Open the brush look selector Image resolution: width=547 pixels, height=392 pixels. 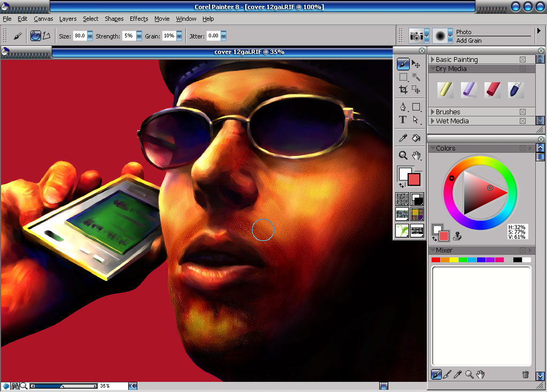point(417,230)
